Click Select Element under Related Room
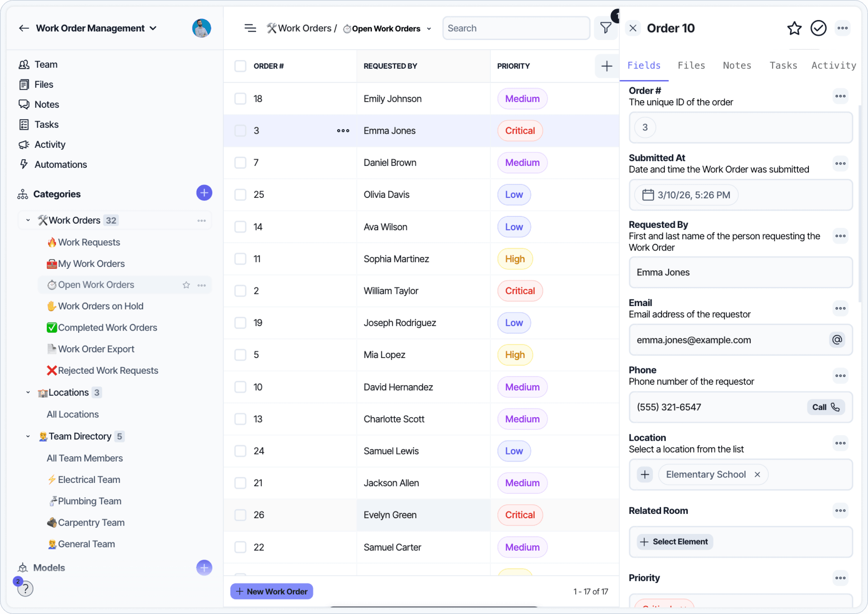Image resolution: width=868 pixels, height=614 pixels. (x=674, y=541)
